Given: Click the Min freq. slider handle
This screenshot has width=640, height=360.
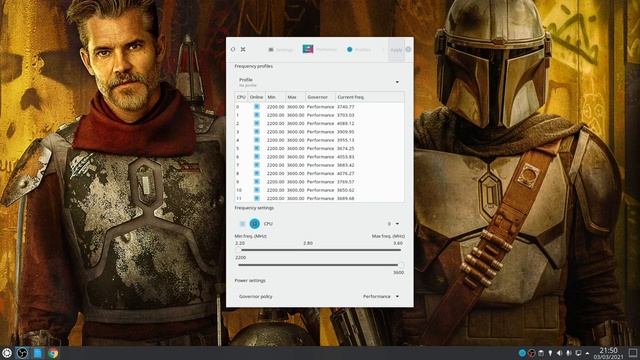Looking at the screenshot, I should (x=238, y=250).
